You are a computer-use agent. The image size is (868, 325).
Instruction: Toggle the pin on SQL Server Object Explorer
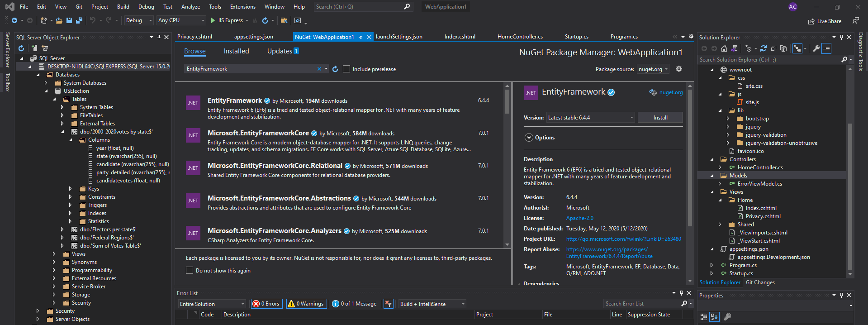click(159, 37)
